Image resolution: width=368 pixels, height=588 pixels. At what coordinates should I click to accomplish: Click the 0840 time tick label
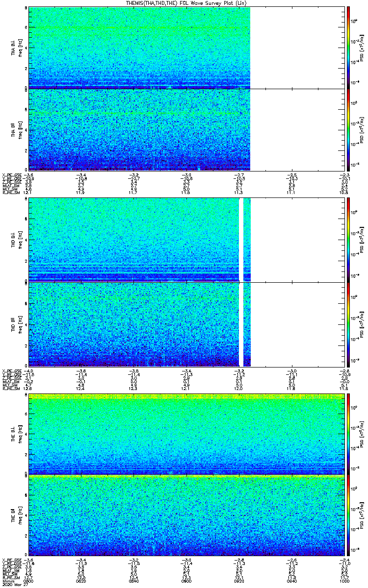coord(134,581)
